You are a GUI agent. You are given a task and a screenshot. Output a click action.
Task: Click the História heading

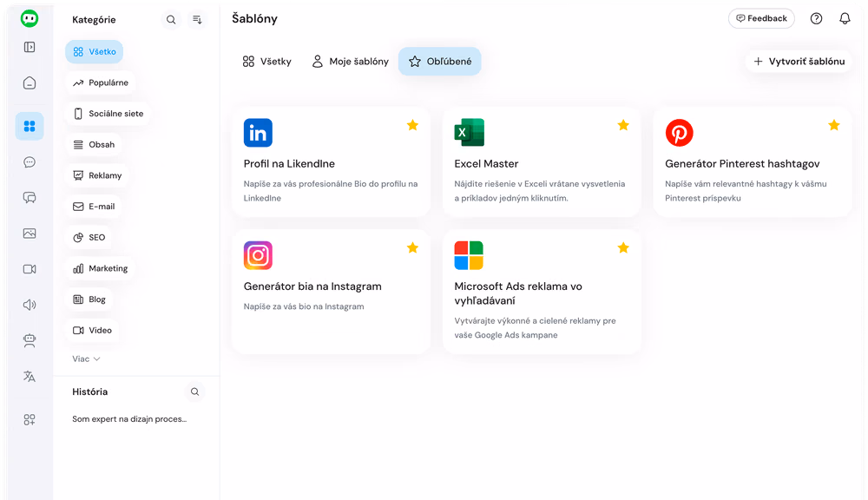[89, 391]
